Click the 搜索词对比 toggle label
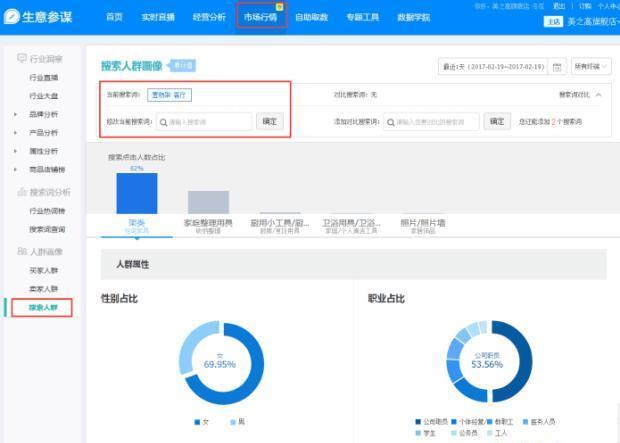 click(574, 95)
